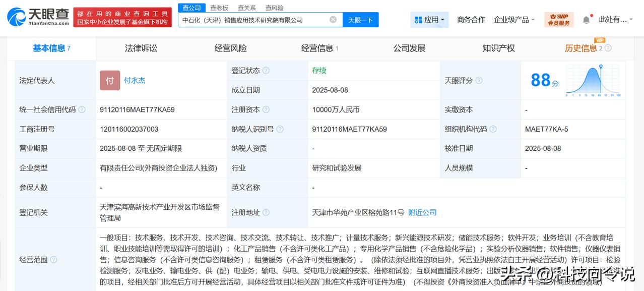Open legal representative 付永杰 link
The height and width of the screenshot is (291, 644).
(x=135, y=81)
